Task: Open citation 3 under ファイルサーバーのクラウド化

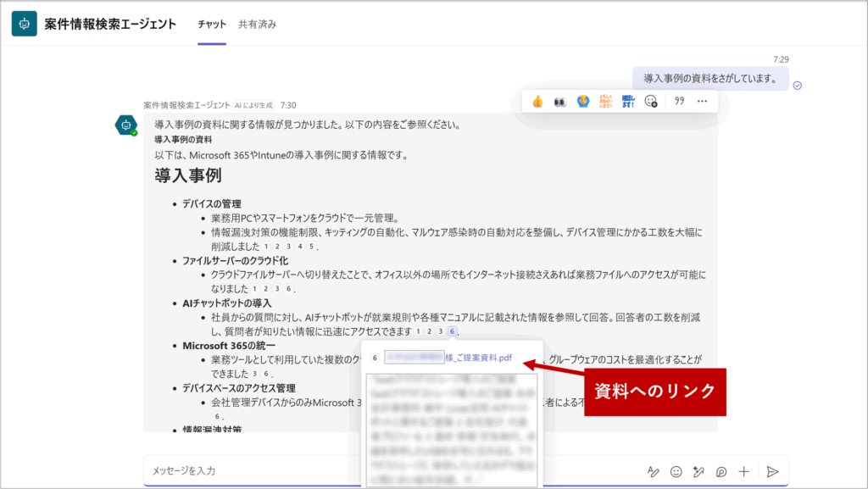Action: (x=277, y=289)
